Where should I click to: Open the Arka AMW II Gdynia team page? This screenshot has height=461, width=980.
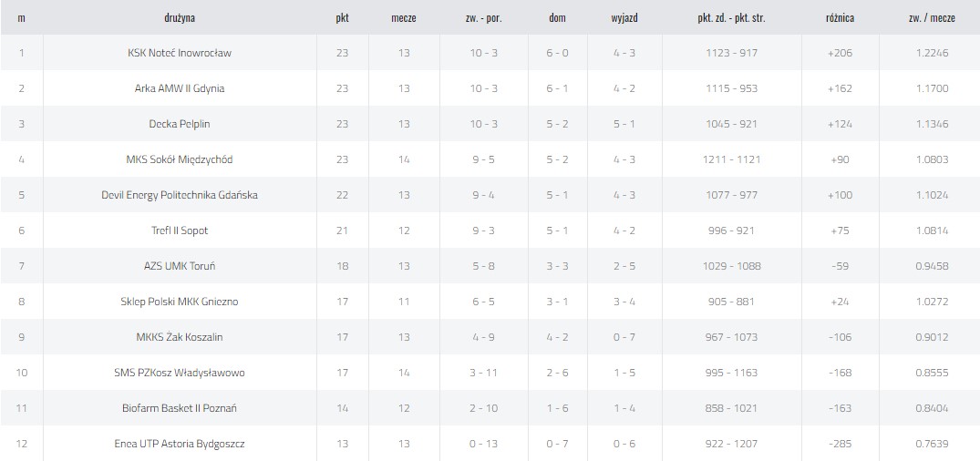click(180, 88)
